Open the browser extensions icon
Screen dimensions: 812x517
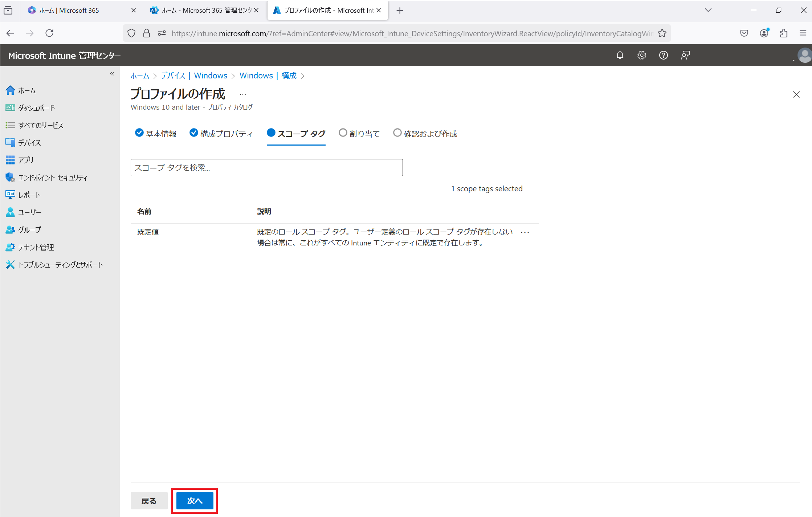point(784,33)
